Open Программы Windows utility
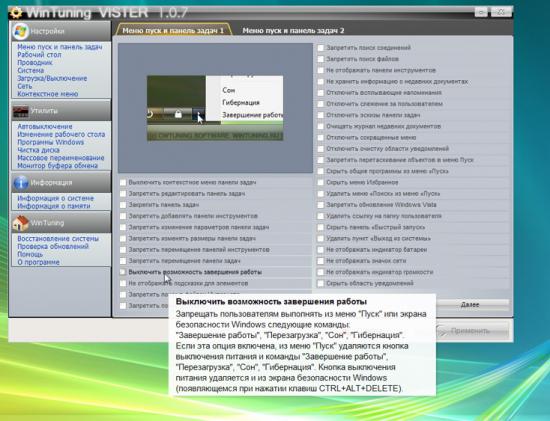The image size is (550, 421). click(x=51, y=142)
